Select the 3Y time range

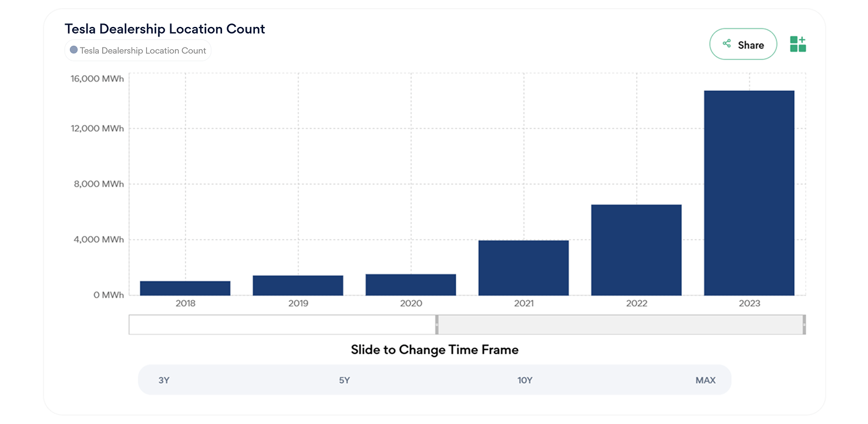(164, 380)
